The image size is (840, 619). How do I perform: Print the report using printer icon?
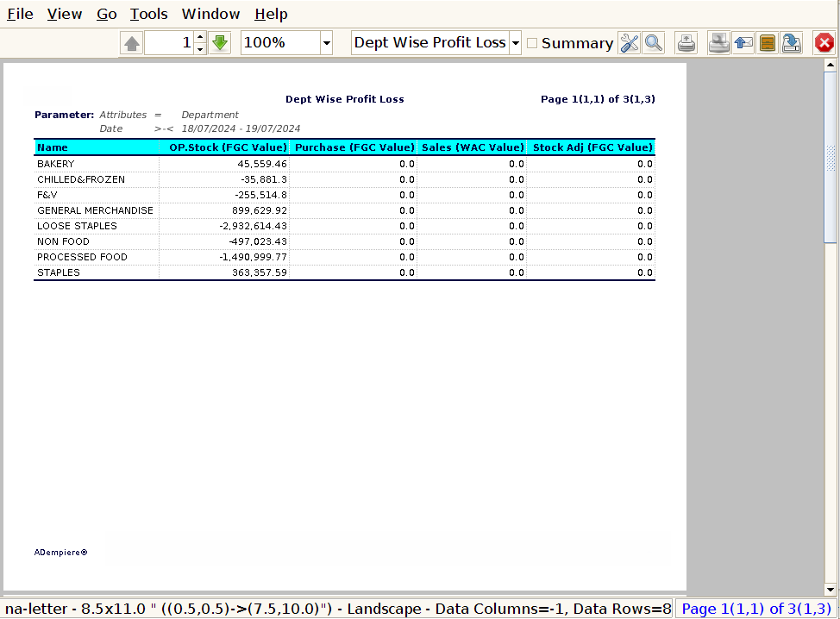[686, 43]
